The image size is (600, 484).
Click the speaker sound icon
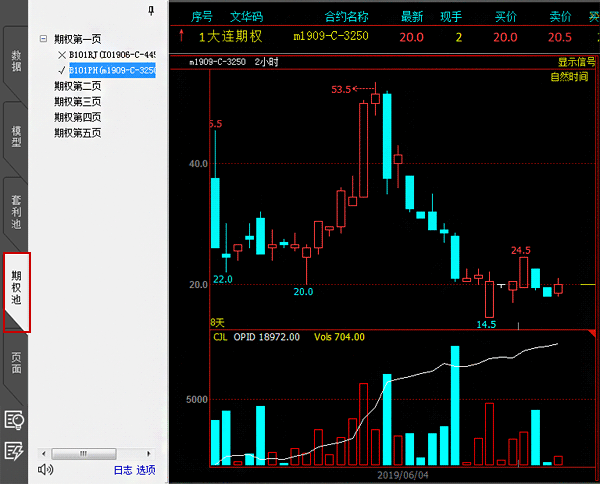46,469
